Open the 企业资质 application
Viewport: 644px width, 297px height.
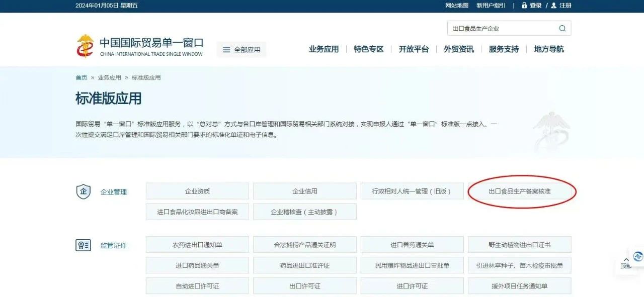(197, 191)
